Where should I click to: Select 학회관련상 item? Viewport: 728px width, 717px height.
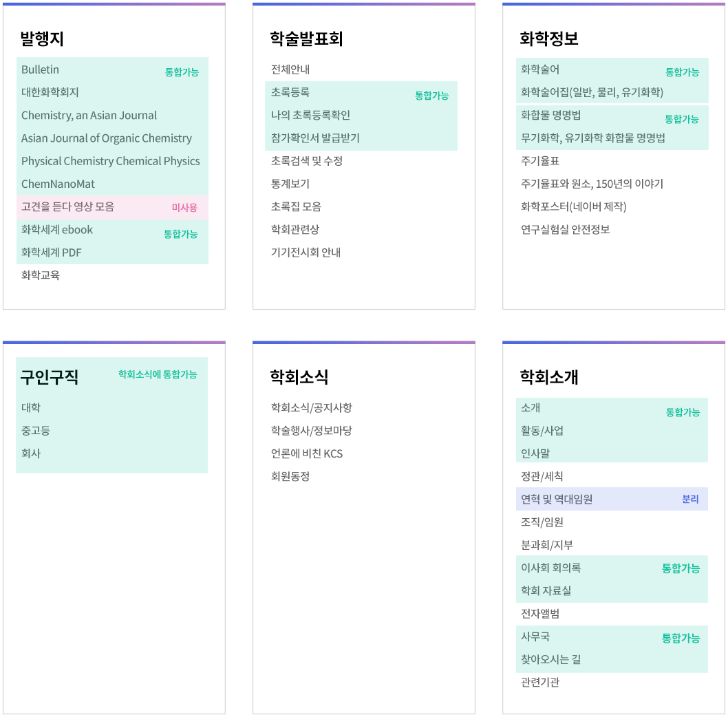pyautogui.click(x=295, y=229)
